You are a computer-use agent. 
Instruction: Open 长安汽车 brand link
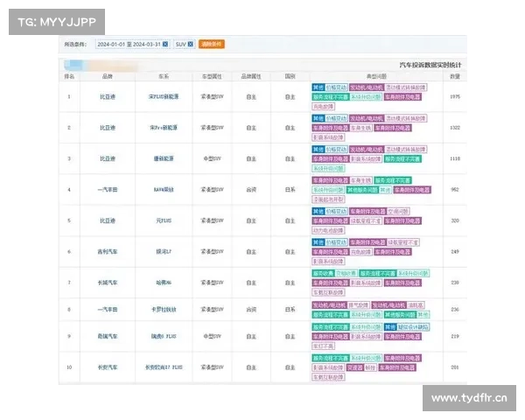pos(108,367)
